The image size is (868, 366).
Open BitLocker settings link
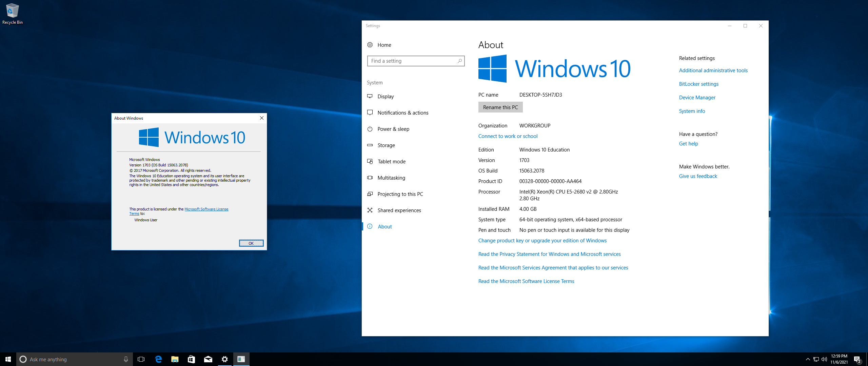[698, 84]
